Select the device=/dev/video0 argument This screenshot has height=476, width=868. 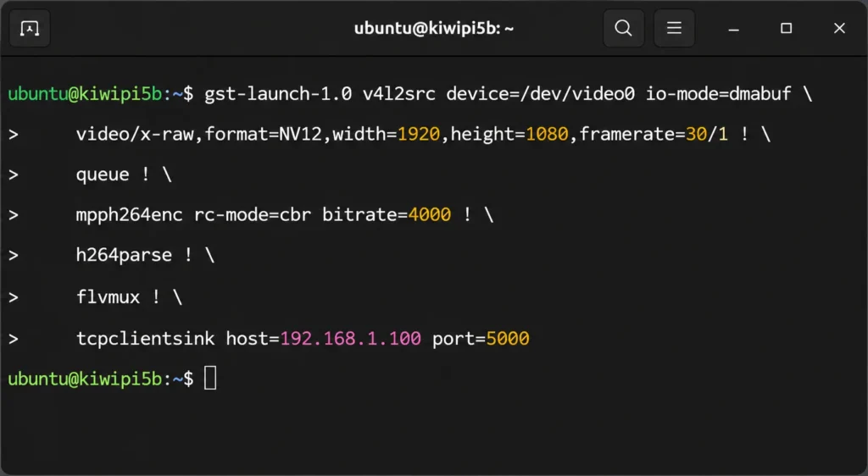540,94
